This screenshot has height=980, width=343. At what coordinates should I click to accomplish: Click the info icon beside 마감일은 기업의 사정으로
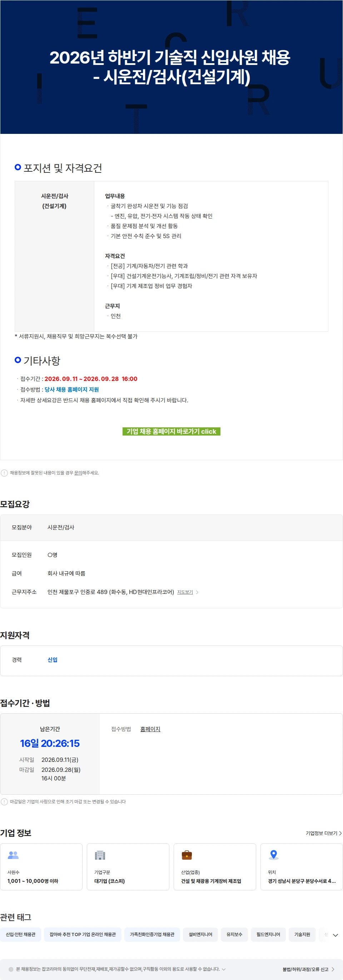[x=4, y=801]
